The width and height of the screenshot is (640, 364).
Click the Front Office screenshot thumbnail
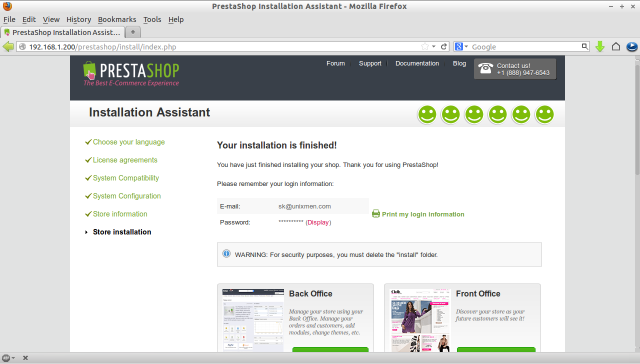[420, 320]
